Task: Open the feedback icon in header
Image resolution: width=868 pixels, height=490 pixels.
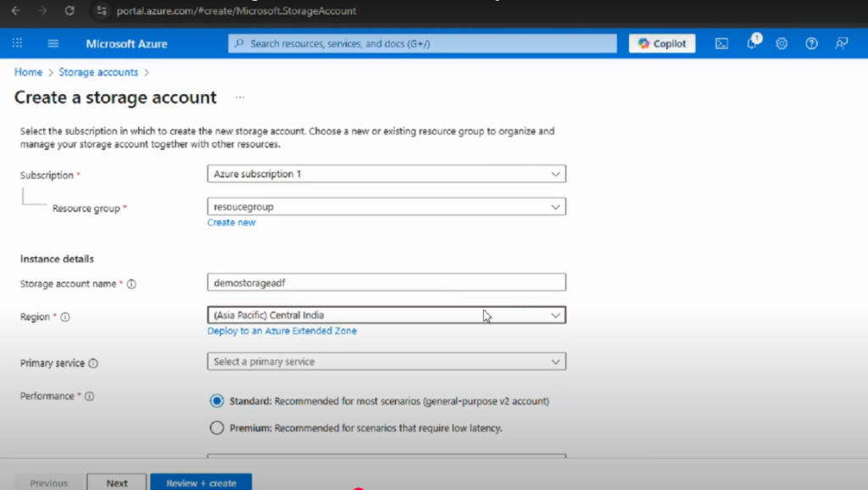Action: click(842, 43)
